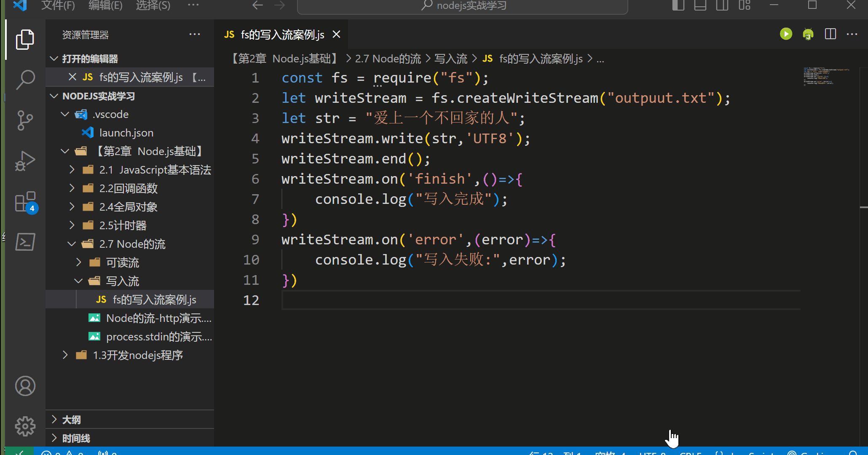Toggle the bottom panel visibility
Image resolution: width=868 pixels, height=455 pixels.
tap(700, 6)
